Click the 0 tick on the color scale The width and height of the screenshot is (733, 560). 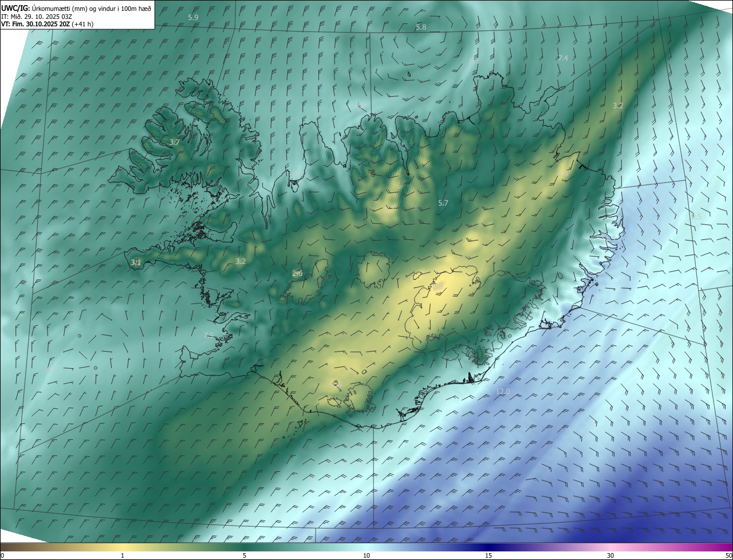click(x=2, y=556)
